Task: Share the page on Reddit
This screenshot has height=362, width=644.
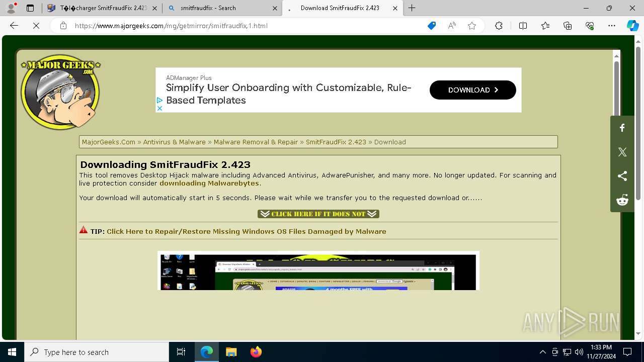Action: [x=622, y=200]
